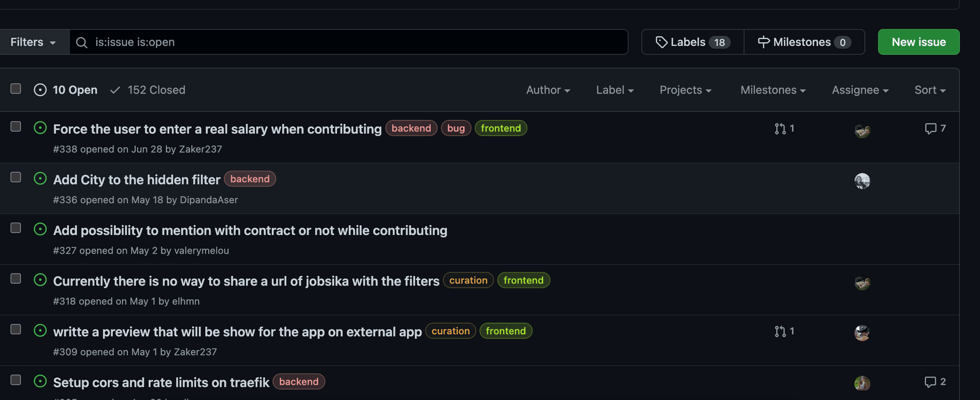The height and width of the screenshot is (400, 980).
Task: Click open-status icon of issue #318
Action: pyautogui.click(x=40, y=280)
